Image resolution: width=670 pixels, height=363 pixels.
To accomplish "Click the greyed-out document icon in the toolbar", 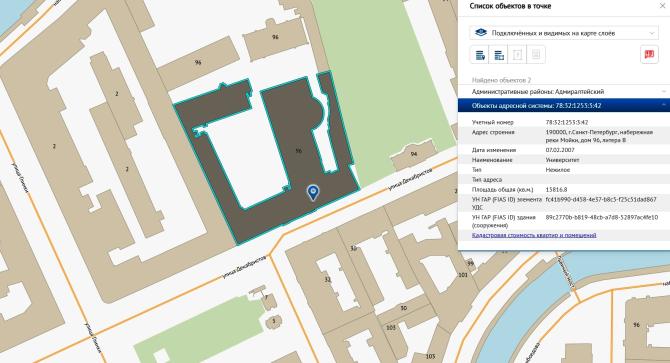I will pos(517,55).
